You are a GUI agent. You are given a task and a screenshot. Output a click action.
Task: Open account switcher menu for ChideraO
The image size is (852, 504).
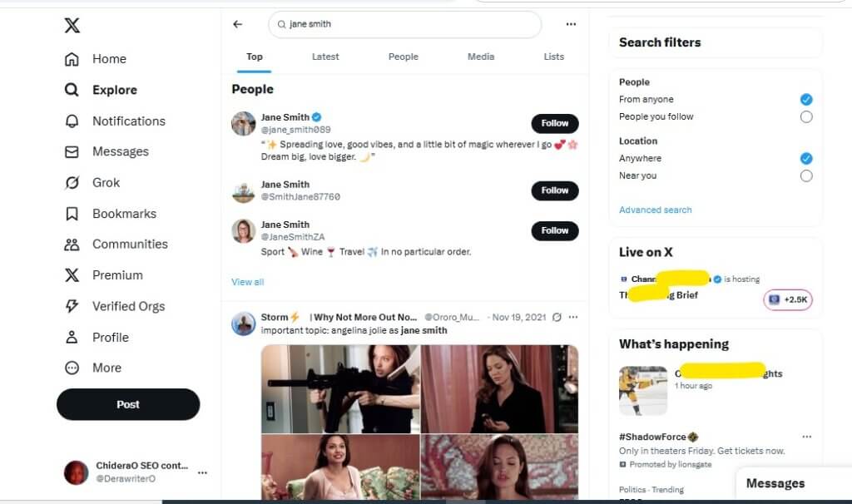coord(202,472)
